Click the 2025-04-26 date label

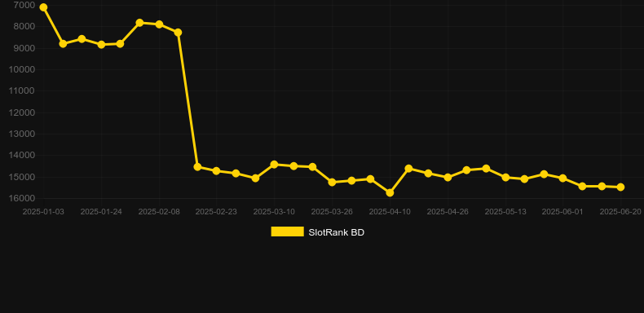coord(448,212)
